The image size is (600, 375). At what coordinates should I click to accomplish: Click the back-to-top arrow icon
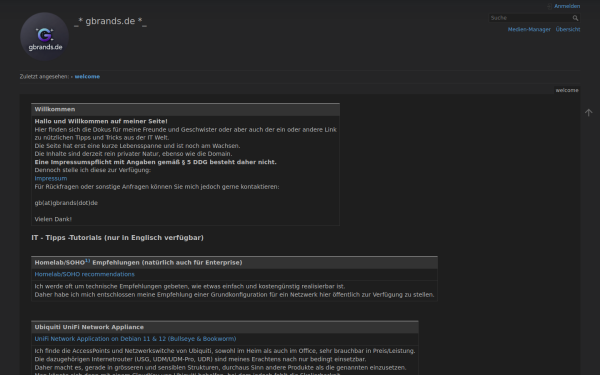589,112
